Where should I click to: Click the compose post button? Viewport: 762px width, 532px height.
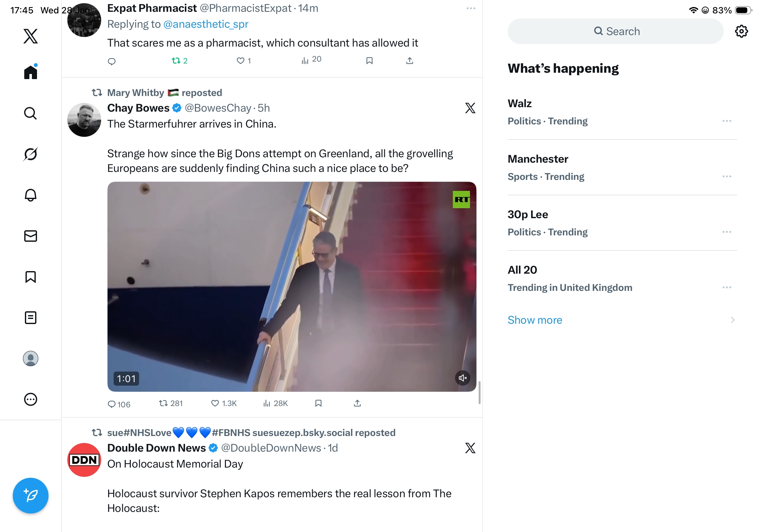[x=31, y=496]
